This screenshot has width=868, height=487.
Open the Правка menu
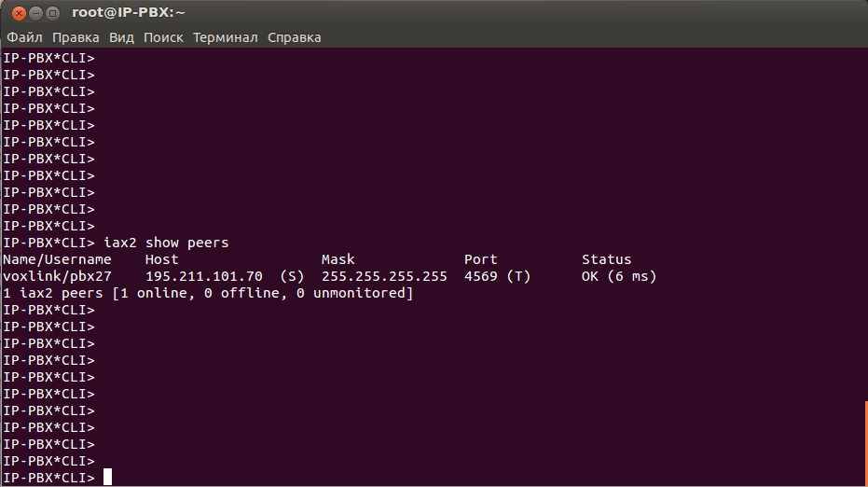(76, 37)
